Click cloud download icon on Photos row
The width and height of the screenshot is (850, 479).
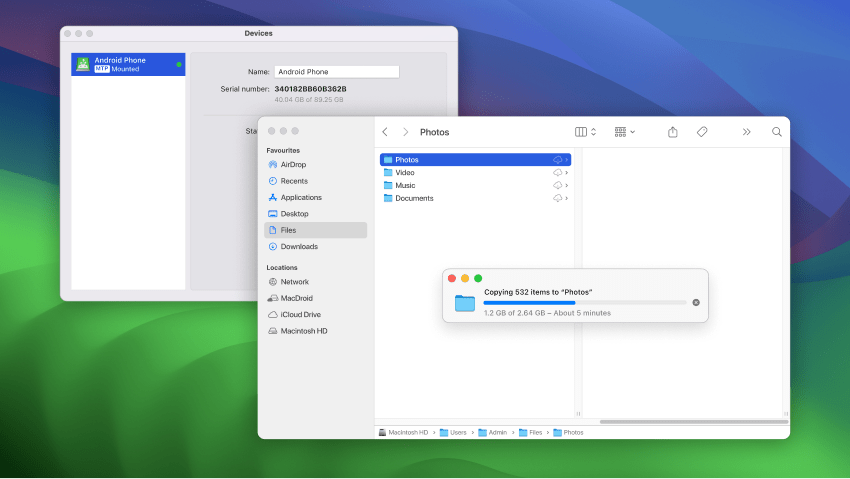pos(557,159)
